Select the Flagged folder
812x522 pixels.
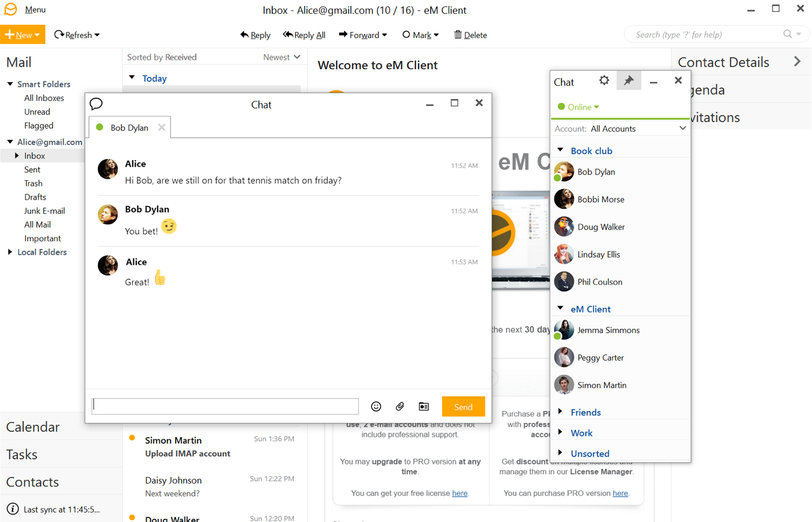39,125
